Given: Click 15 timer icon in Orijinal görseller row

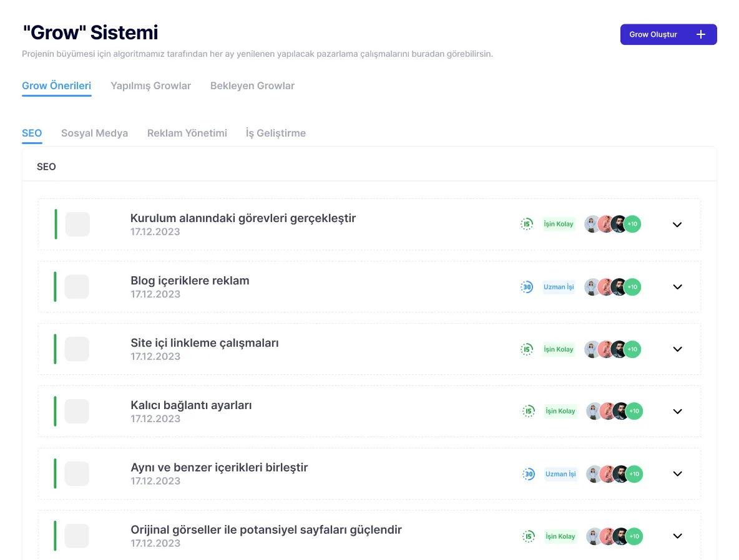Looking at the screenshot, I should [x=528, y=536].
